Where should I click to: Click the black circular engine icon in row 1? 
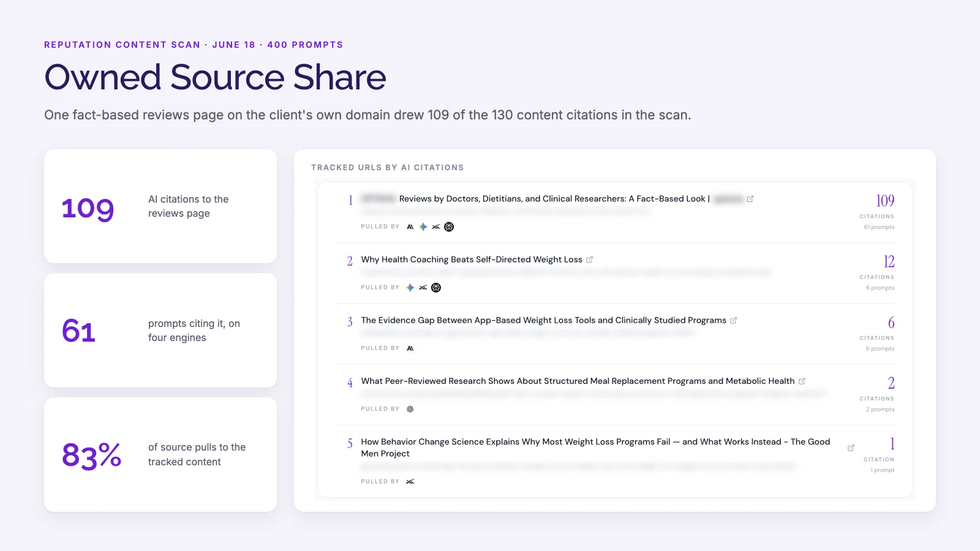pos(449,227)
